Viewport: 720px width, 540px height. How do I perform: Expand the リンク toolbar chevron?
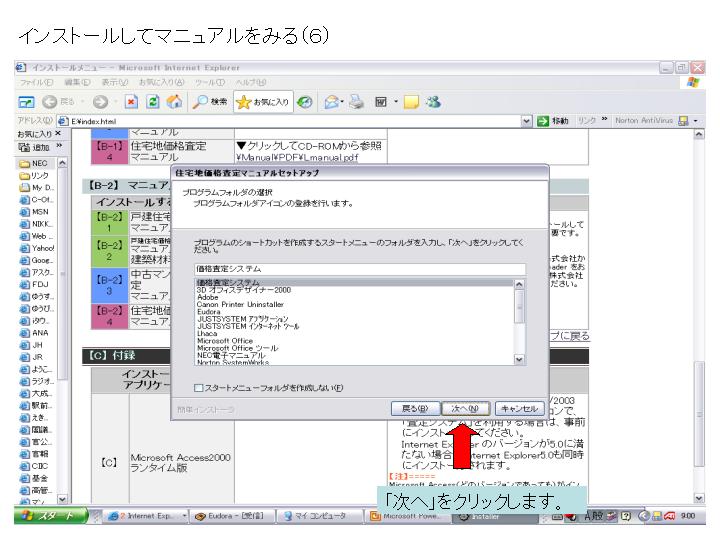pos(604,119)
